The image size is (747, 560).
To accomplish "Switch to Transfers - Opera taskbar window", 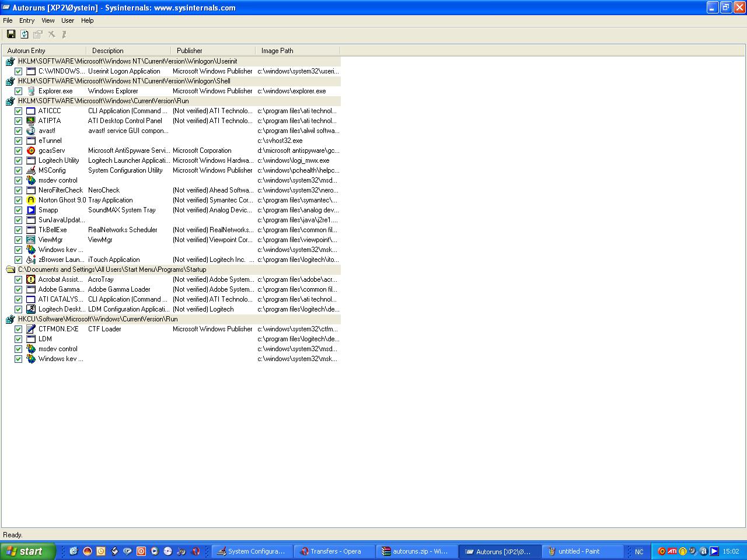I will (334, 551).
